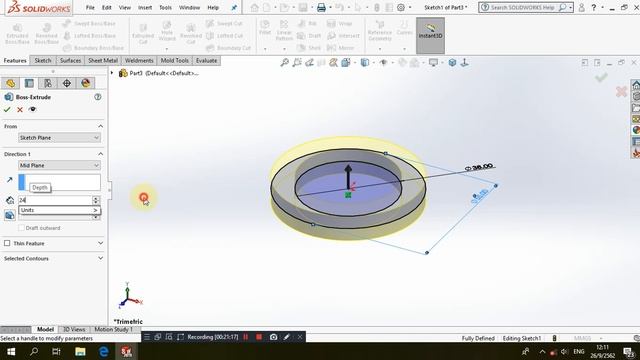Open the ConfigurationManager tab icon
The image size is (640, 360).
pos(48,83)
